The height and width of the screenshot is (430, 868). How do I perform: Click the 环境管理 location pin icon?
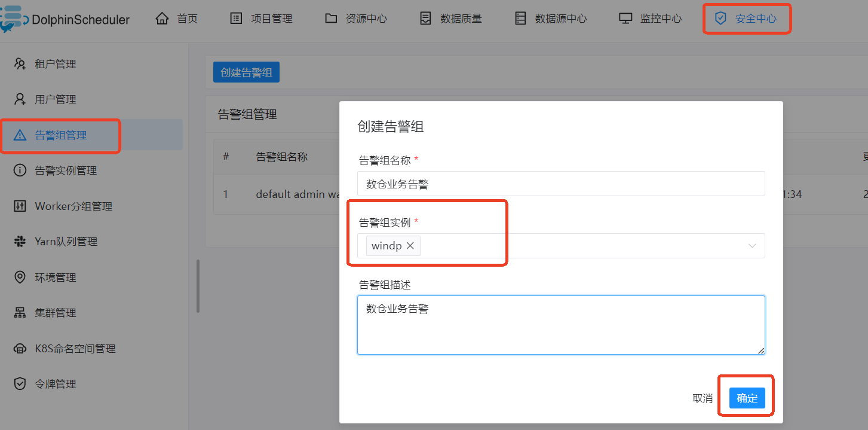[20, 277]
